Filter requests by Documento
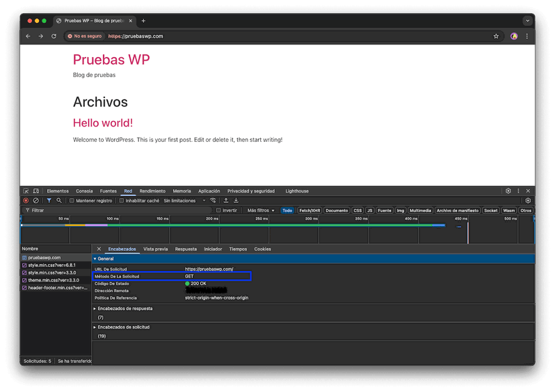The height and width of the screenshot is (392, 555). point(337,211)
